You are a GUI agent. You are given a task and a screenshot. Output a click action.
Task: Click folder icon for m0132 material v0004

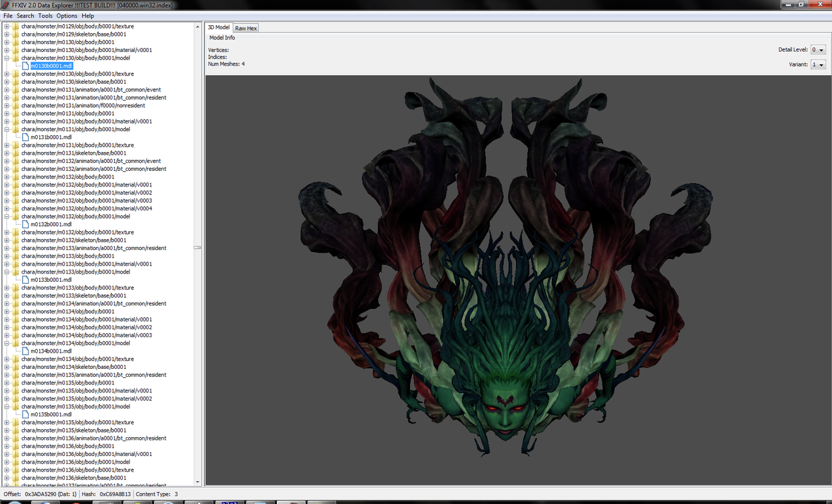[16, 208]
